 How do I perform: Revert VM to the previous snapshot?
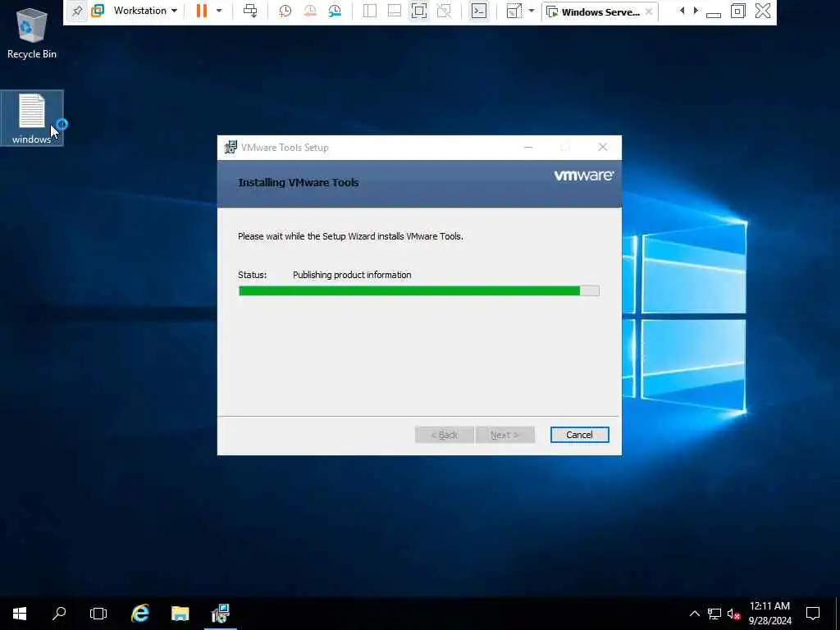tap(309, 11)
